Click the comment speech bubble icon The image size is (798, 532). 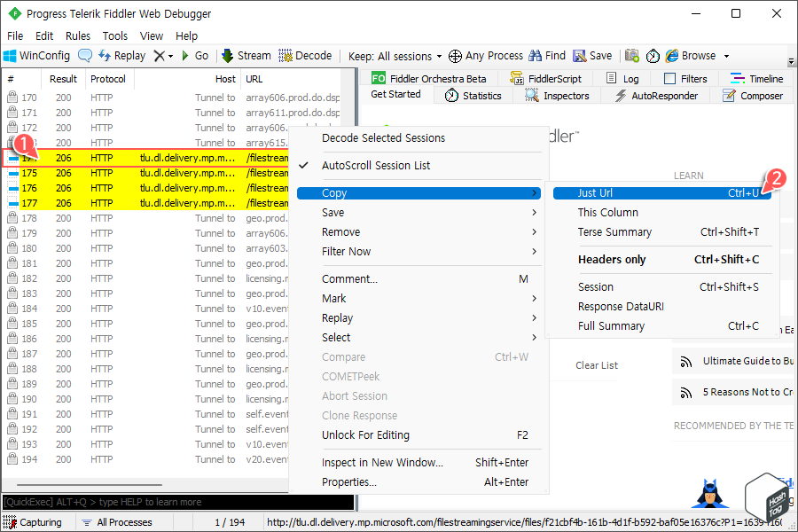(x=85, y=56)
